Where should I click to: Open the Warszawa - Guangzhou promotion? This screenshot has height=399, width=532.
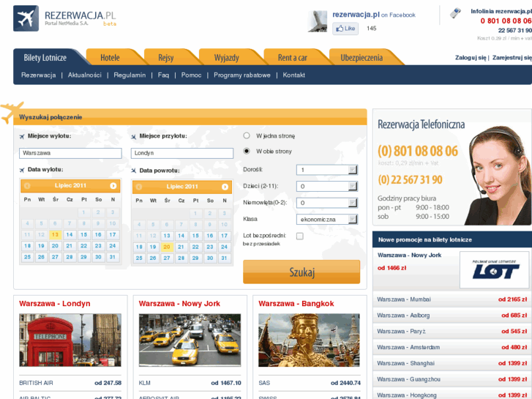tap(452, 379)
